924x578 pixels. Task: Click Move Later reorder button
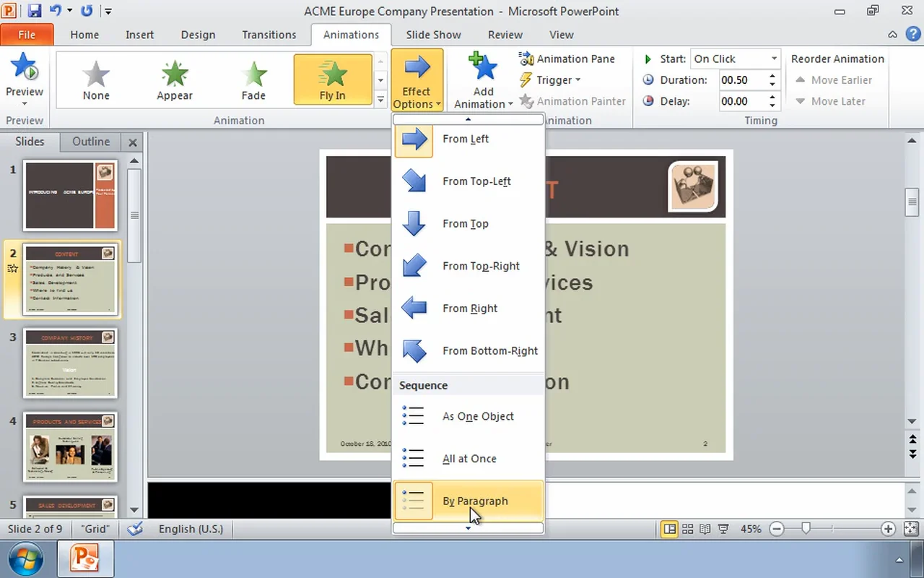[830, 101]
